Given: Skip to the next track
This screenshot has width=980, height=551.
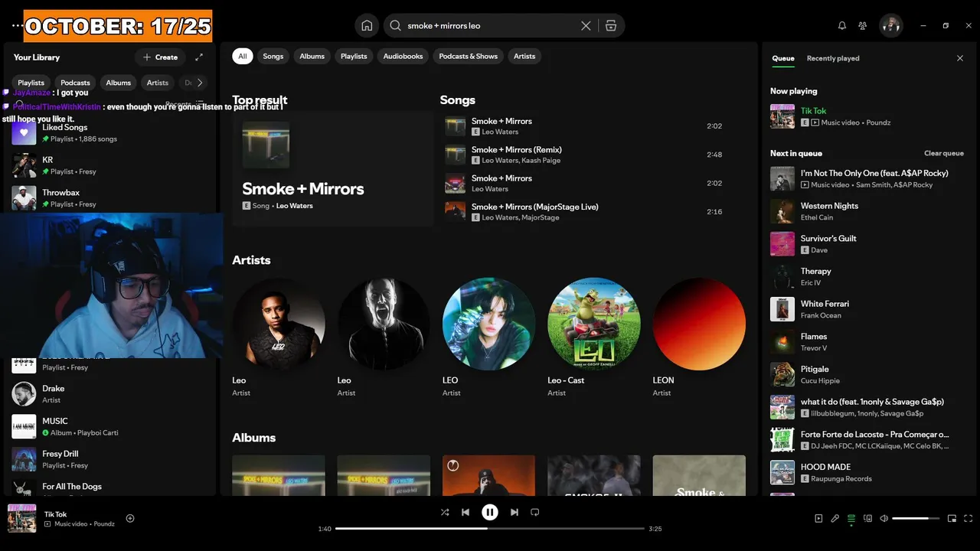Looking at the screenshot, I should pos(514,512).
